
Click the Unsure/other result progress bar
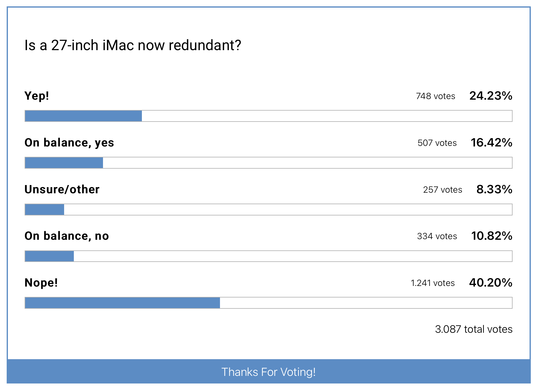pyautogui.click(x=268, y=210)
